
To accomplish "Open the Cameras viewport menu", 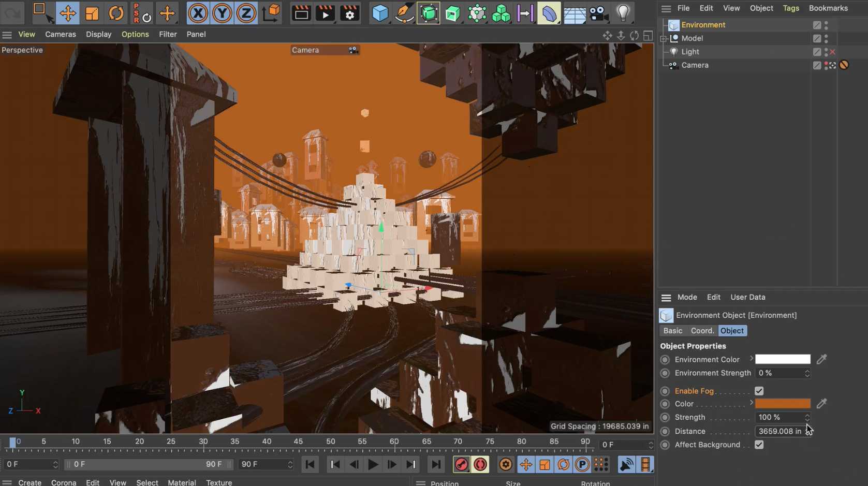I will click(x=60, y=34).
